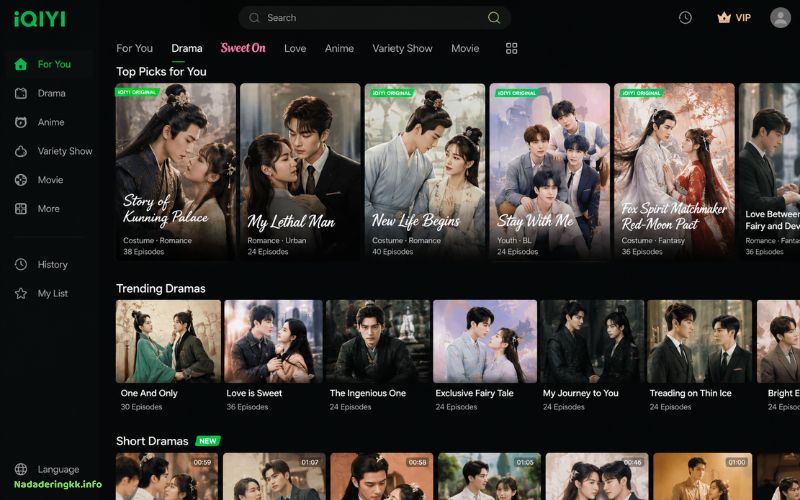Viewport: 800px width, 500px height.
Task: Open Exclusive Fairy Tale thumbnail
Action: click(x=485, y=341)
